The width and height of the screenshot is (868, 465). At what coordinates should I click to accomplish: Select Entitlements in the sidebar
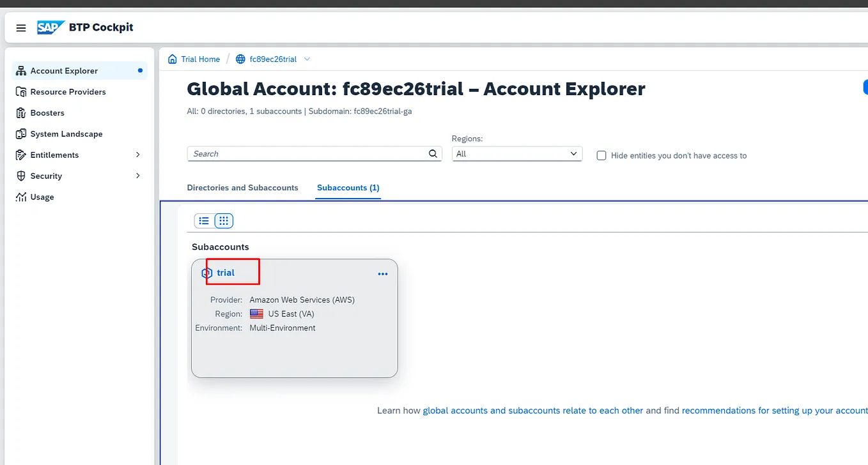pyautogui.click(x=80, y=155)
